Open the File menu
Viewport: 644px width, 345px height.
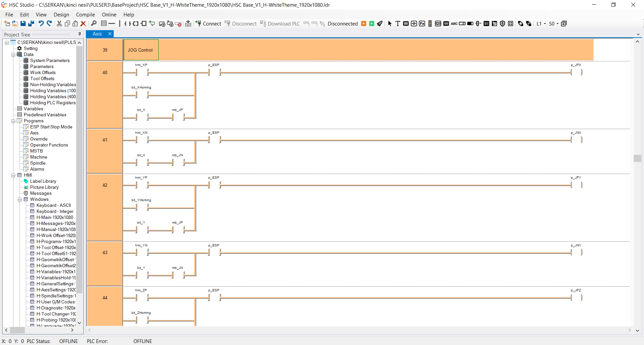click(9, 14)
